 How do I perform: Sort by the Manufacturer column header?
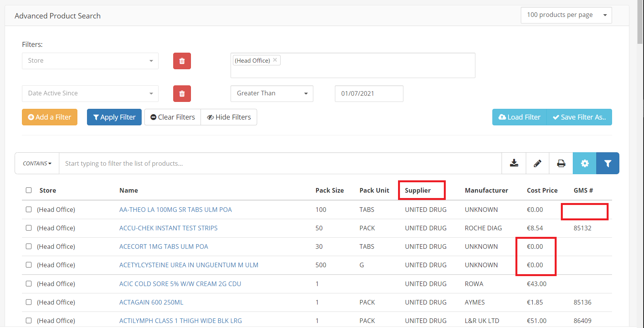(486, 190)
